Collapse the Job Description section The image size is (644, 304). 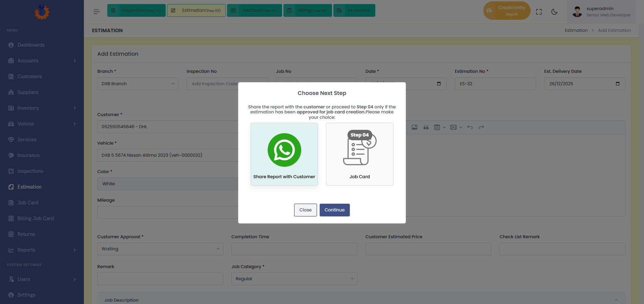pos(616,300)
